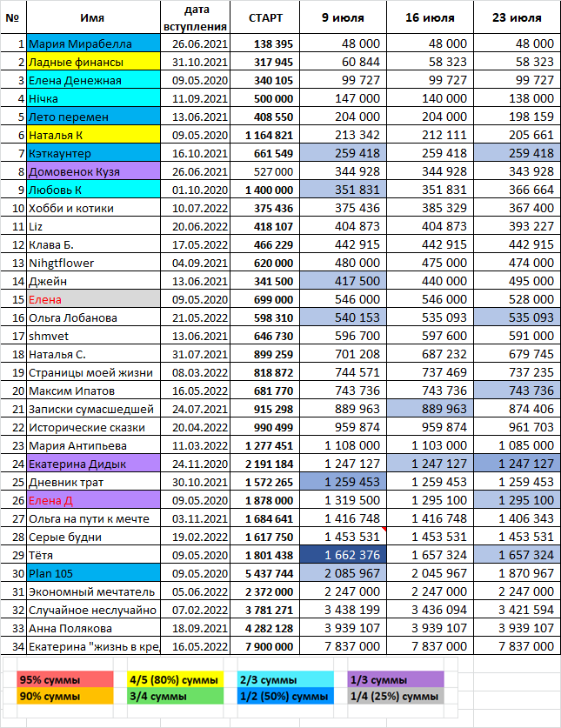The image size is (561, 728).
Task: Select the 'Дневник трат' cell
Action: point(93,482)
